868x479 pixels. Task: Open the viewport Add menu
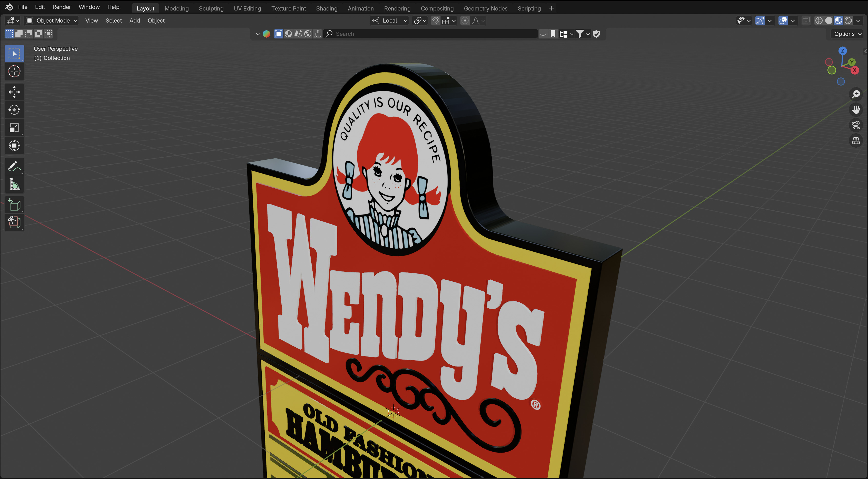(x=134, y=21)
